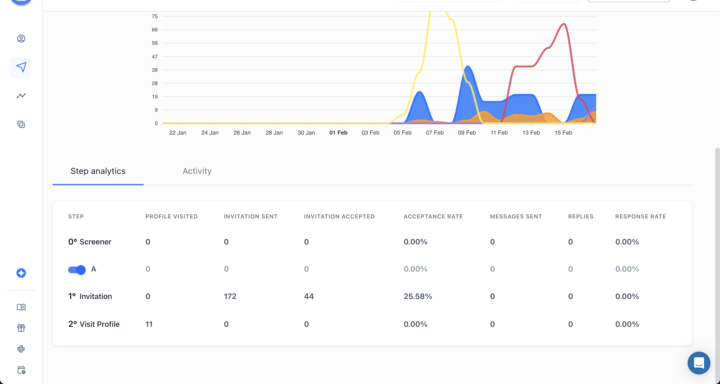The image size is (720, 384).
Task: Click the INVITATION SENT column header
Action: click(x=251, y=216)
